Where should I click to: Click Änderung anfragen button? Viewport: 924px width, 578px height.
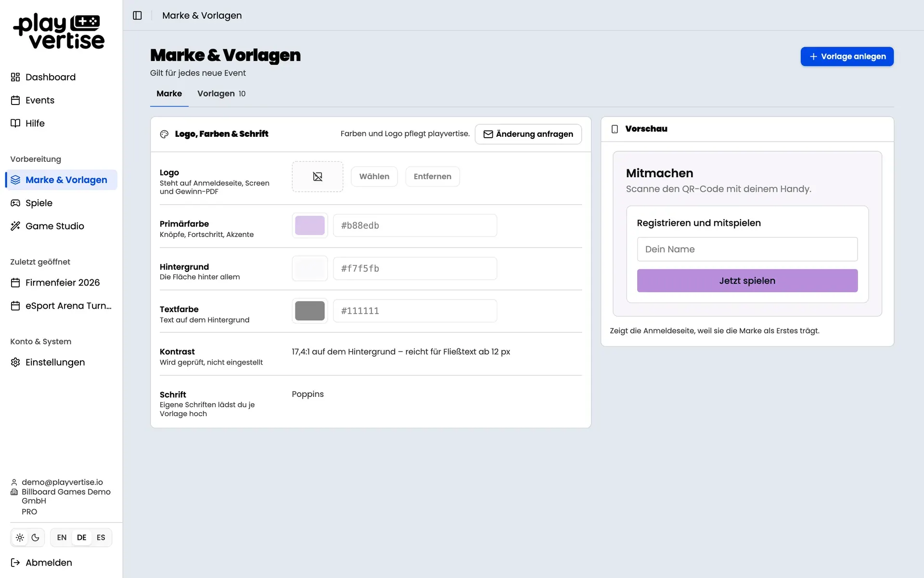click(528, 134)
